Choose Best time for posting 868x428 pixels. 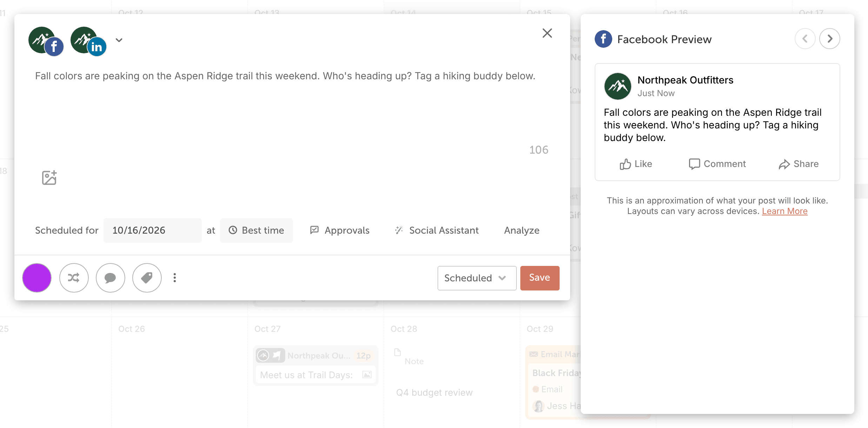[x=256, y=230]
